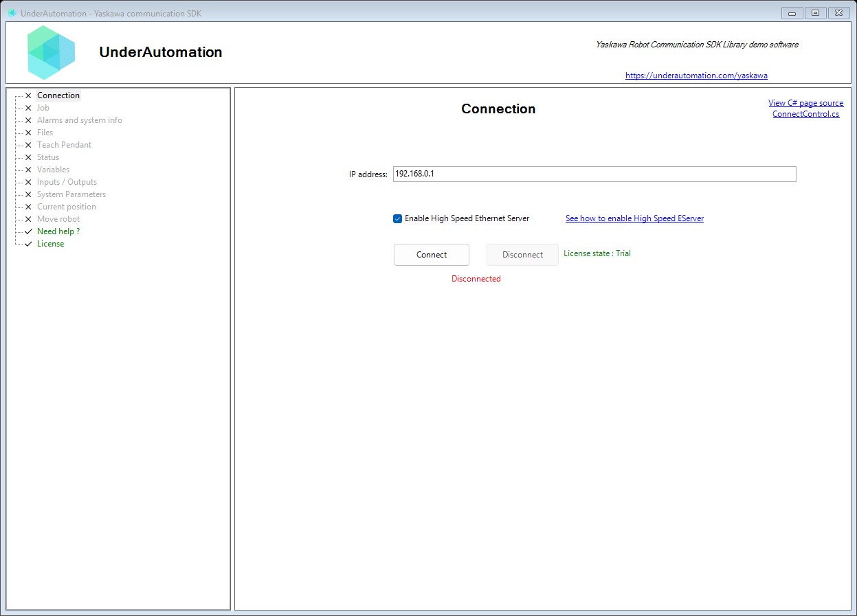Screen dimensions: 857x616
Task: Click the UnderAutomation hexagon logo
Action: pos(51,52)
